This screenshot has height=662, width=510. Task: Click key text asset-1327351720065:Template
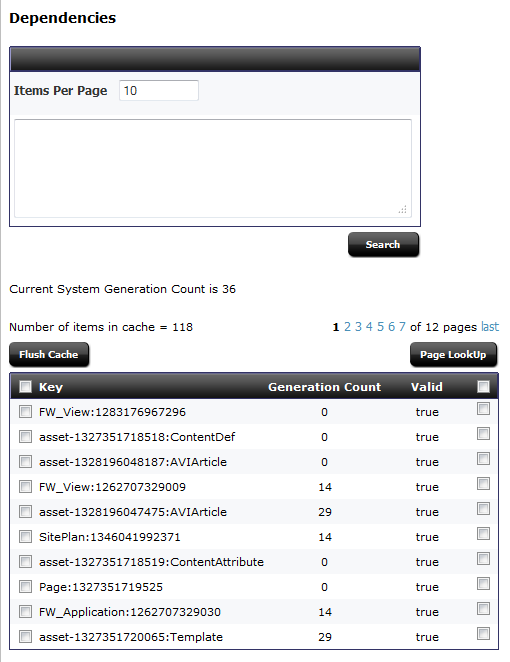click(x=130, y=637)
